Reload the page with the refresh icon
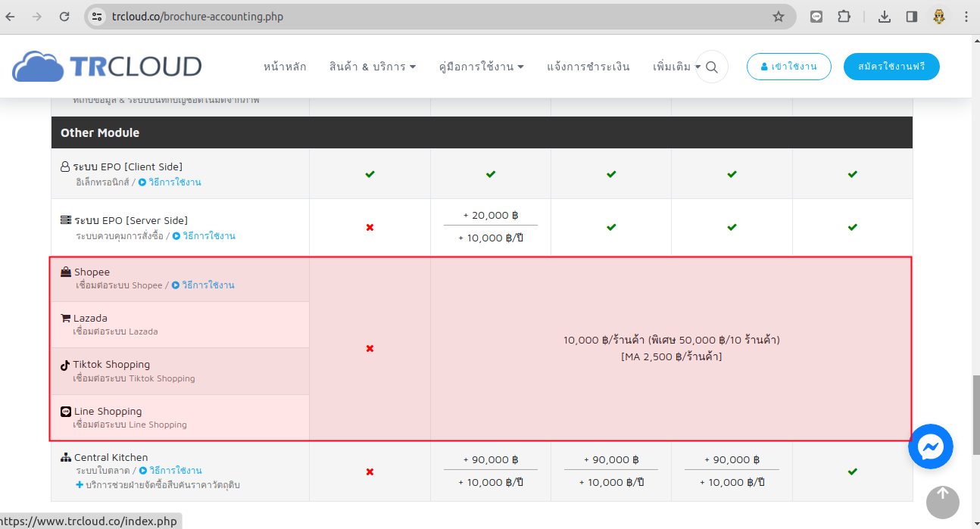The width and height of the screenshot is (980, 529). coord(64,16)
